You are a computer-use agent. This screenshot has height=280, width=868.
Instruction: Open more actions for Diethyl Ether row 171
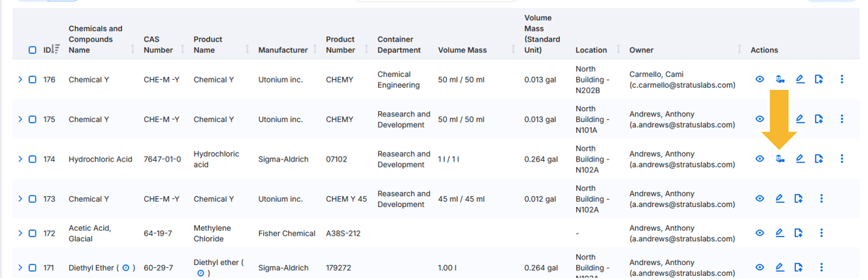[821, 268]
